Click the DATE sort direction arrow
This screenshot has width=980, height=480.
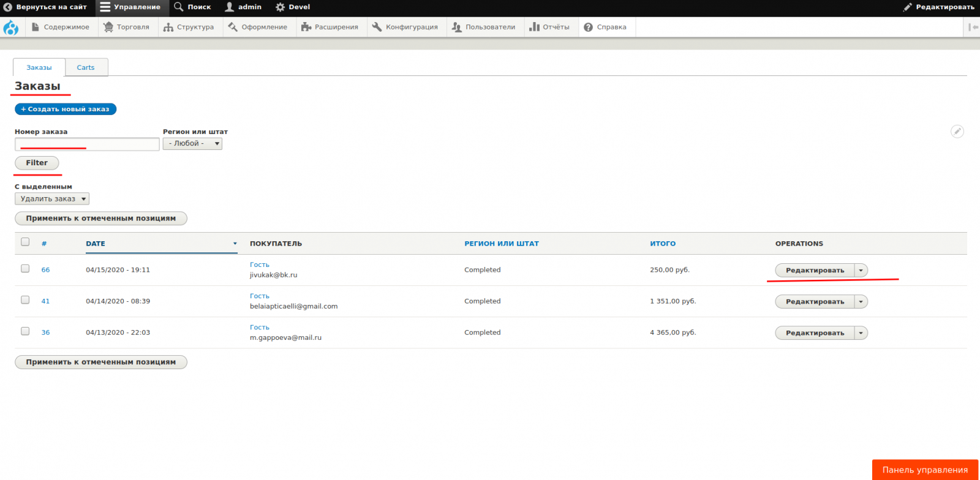(x=235, y=244)
